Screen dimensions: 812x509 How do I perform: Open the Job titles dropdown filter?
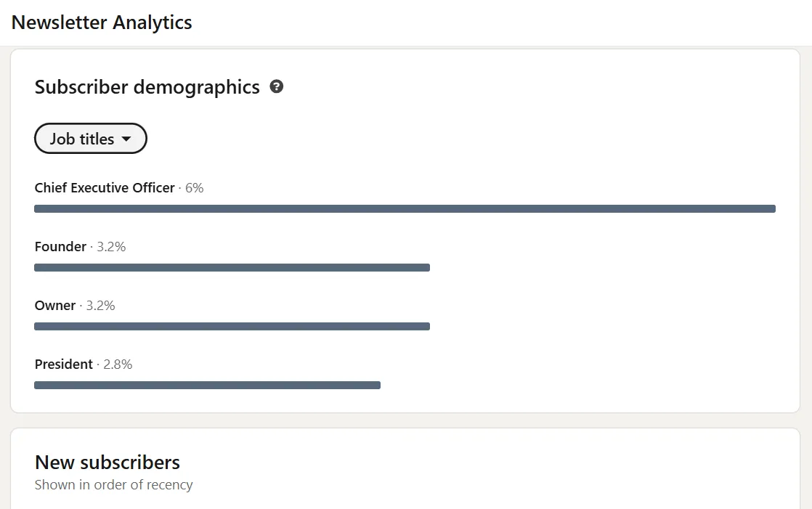tap(91, 139)
